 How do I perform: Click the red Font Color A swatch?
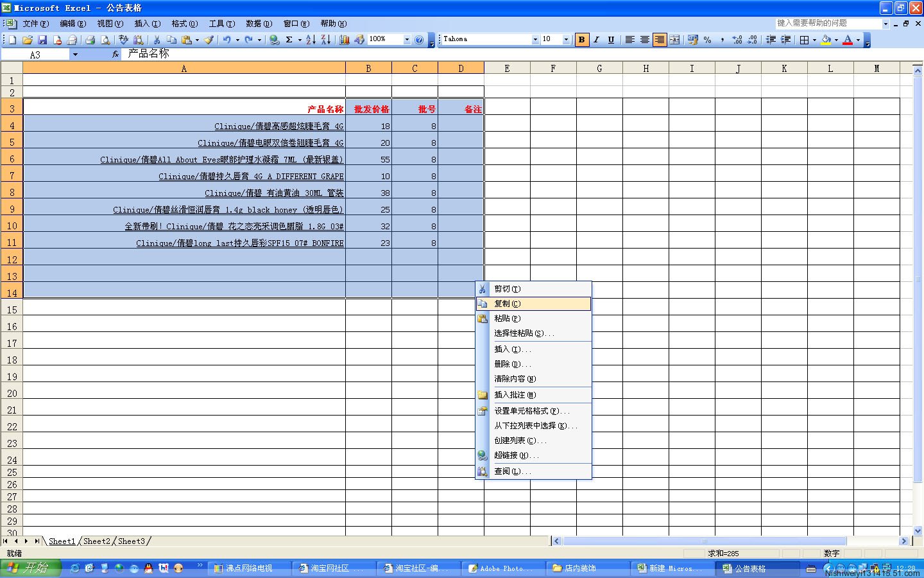[848, 40]
